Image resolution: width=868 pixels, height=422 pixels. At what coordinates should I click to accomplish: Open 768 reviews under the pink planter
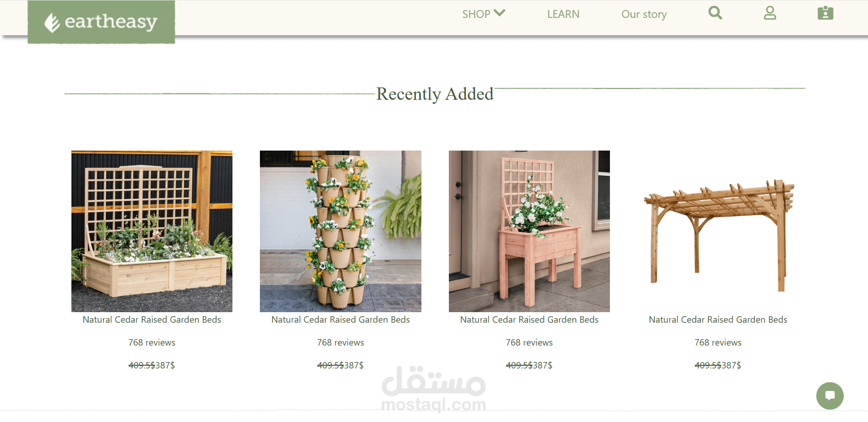tap(529, 342)
